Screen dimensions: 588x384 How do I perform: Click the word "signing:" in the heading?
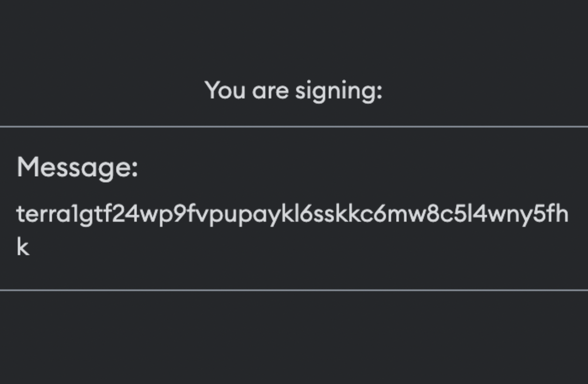(339, 91)
